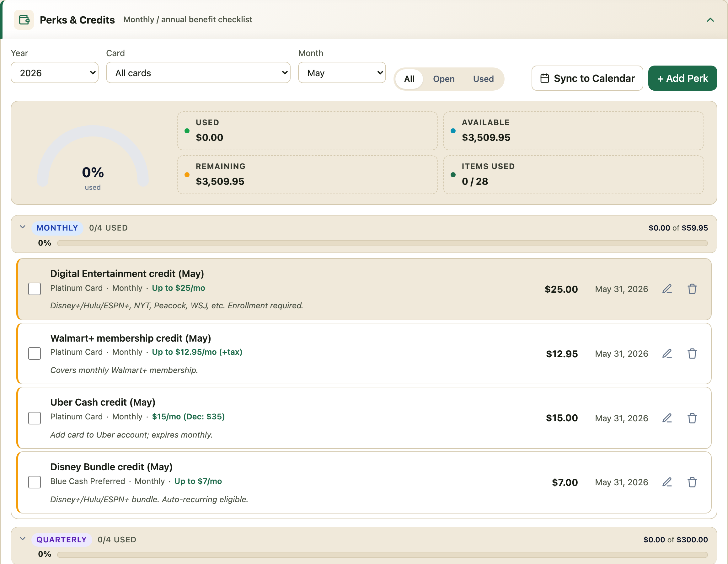The image size is (728, 564).
Task: Select the Used filter tab
Action: pyautogui.click(x=483, y=79)
